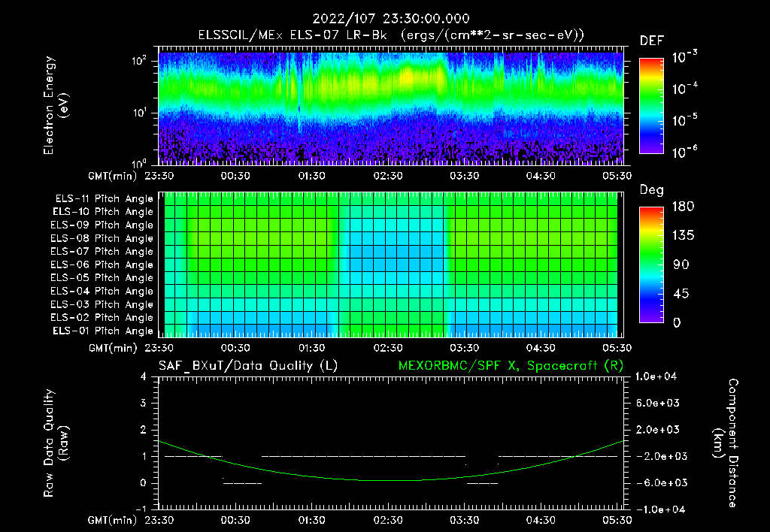Click the timestamp title 2022/107 23:30:00.000
This screenshot has height=532, width=770.
click(391, 19)
